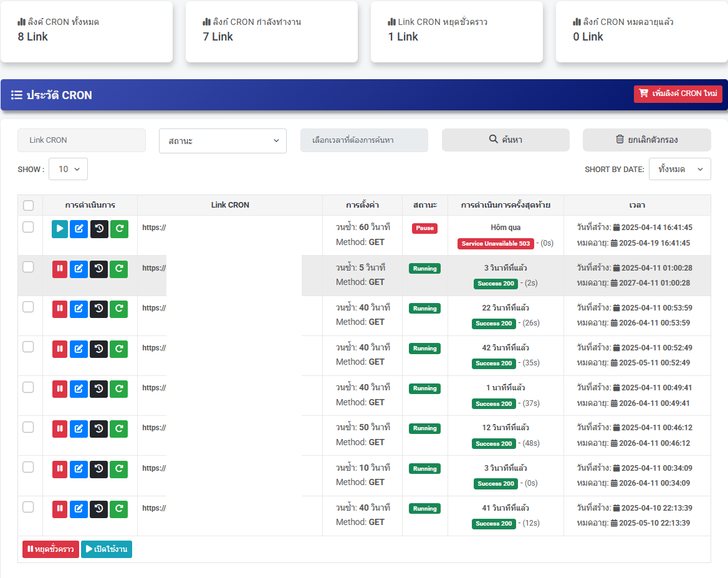Click the Link CRON column header

tap(230, 205)
